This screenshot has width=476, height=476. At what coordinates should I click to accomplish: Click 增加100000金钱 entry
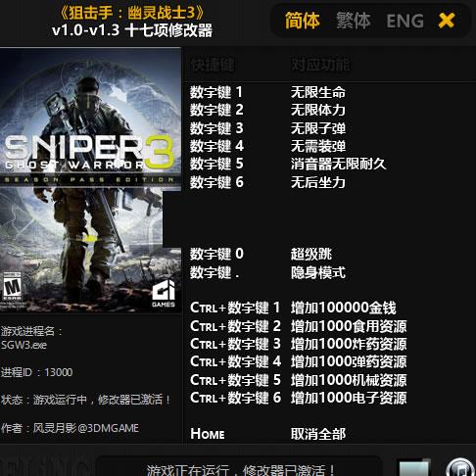[344, 308]
